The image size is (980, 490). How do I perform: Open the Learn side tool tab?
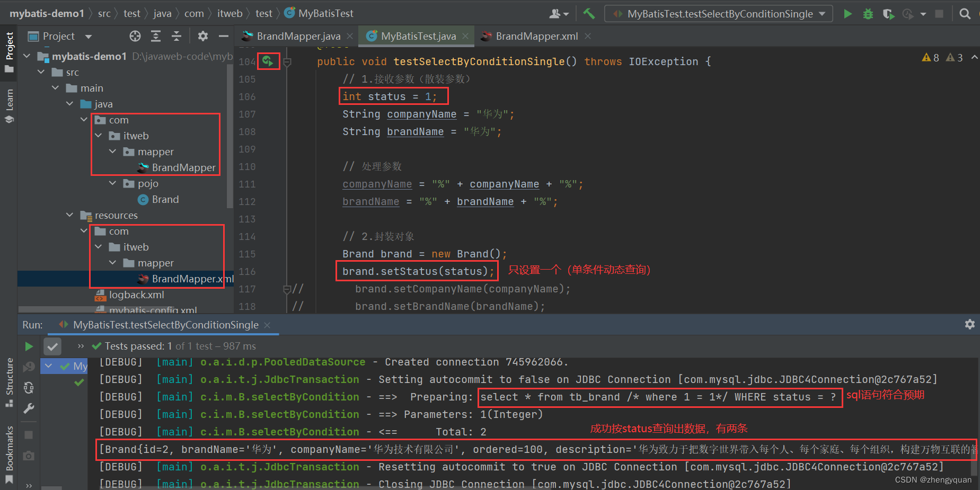[x=9, y=106]
